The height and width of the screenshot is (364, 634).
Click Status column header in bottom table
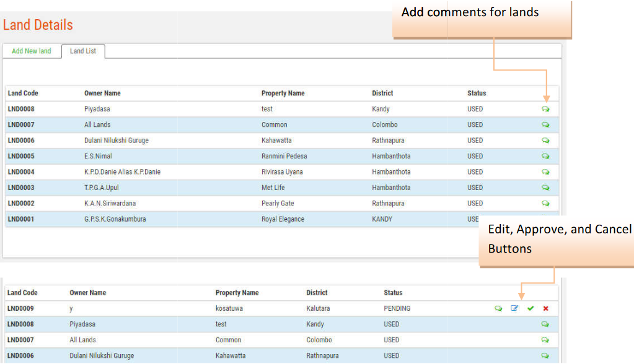pyautogui.click(x=393, y=293)
